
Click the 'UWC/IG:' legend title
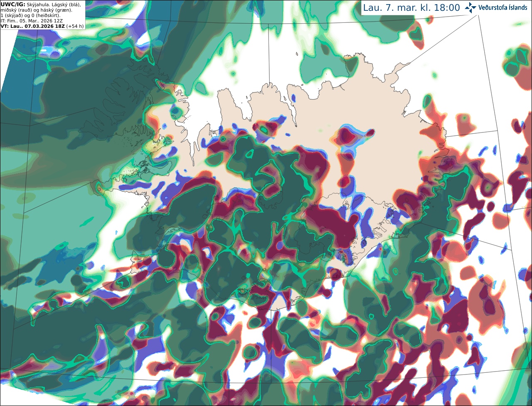click(12, 4)
